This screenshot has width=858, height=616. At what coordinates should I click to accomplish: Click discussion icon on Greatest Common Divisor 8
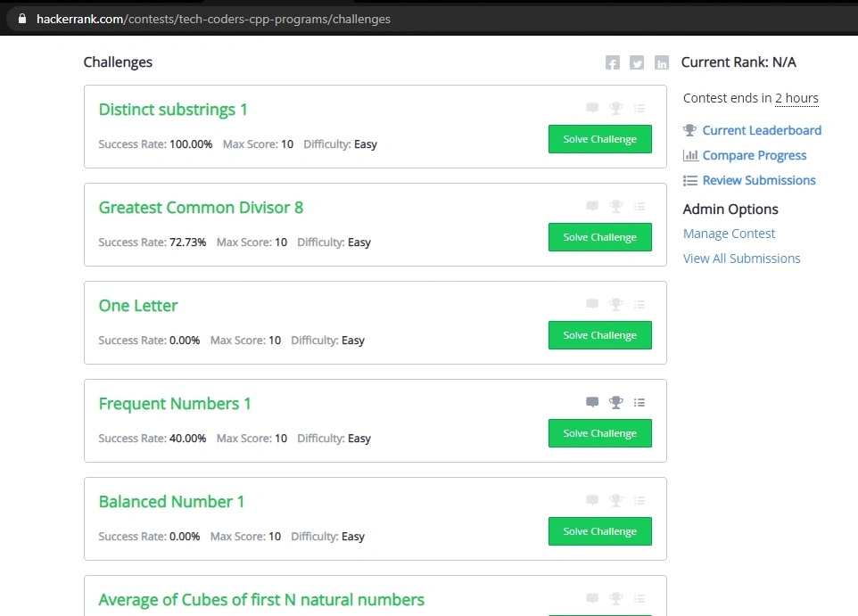pos(592,206)
